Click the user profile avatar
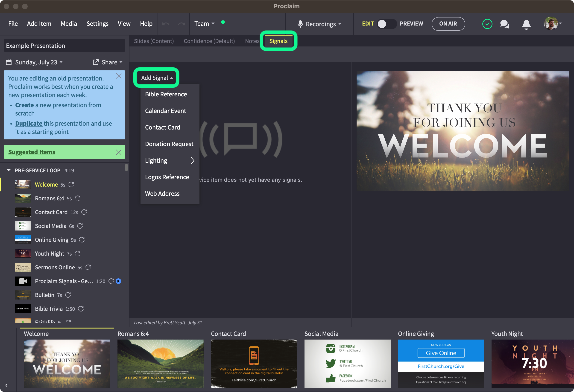 tap(551, 23)
